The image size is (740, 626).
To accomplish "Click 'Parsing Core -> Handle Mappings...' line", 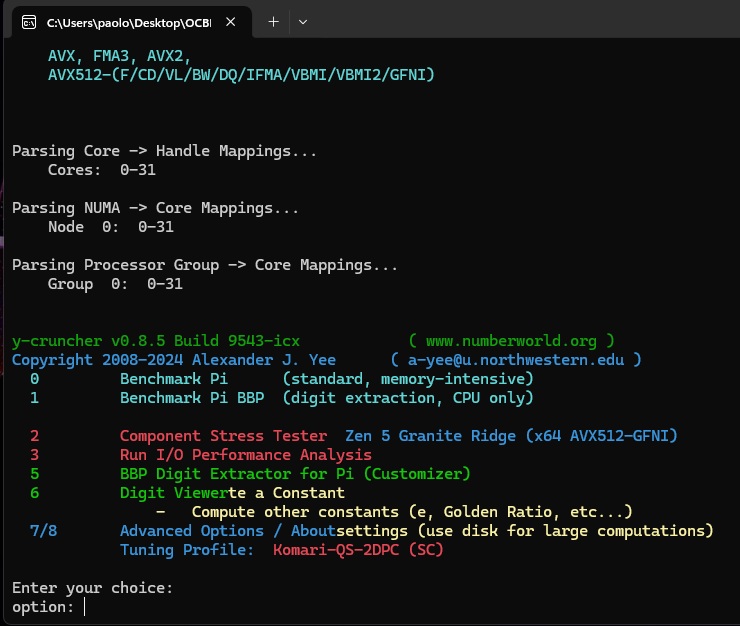I will [164, 151].
